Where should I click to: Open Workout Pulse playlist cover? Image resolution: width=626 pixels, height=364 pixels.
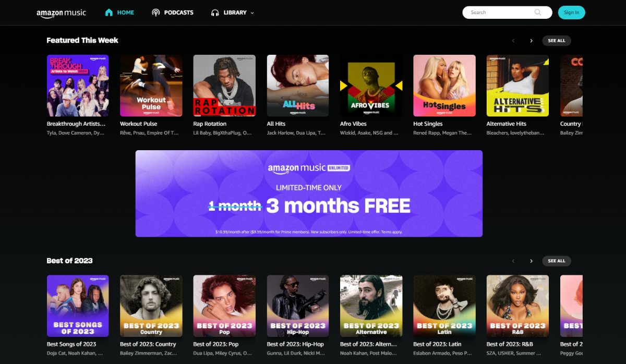(151, 86)
